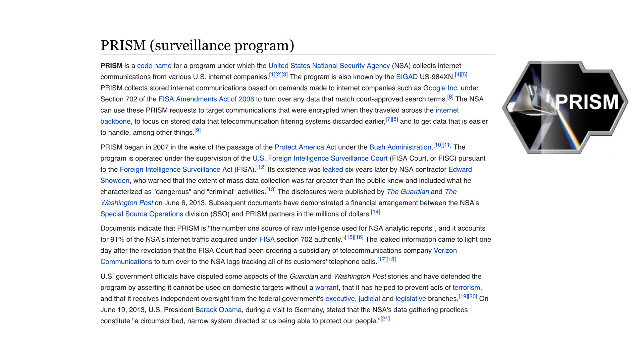Click the bold 'PRISM' word starting the article
This screenshot has width=644, height=362.
pyautogui.click(x=111, y=66)
